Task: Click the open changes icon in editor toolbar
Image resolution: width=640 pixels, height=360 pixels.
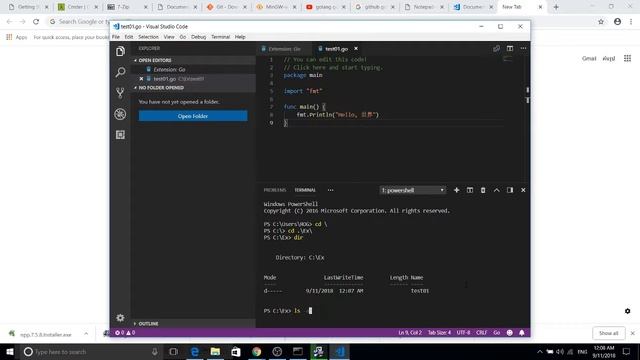Action: click(496, 49)
